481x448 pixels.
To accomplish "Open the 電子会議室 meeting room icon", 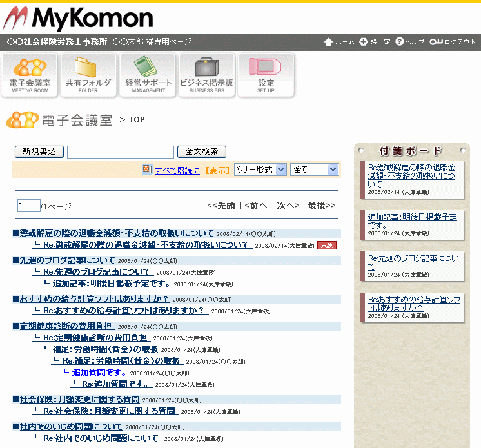I will 30,75.
